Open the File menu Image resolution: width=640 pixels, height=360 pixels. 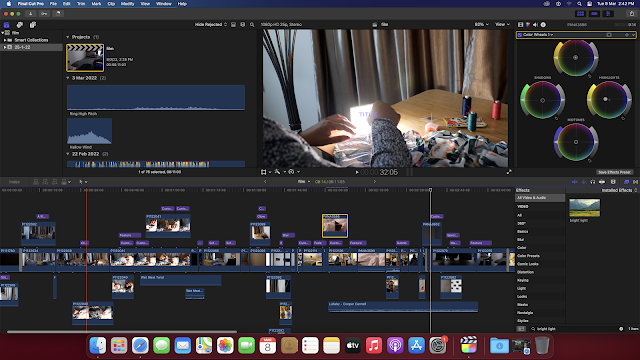click(x=53, y=4)
